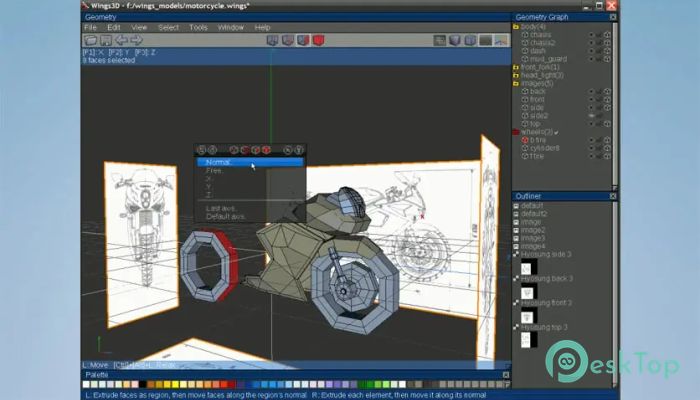The width and height of the screenshot is (700, 400).
Task: Toggle the ground plane toolbar icon
Action: (485, 40)
